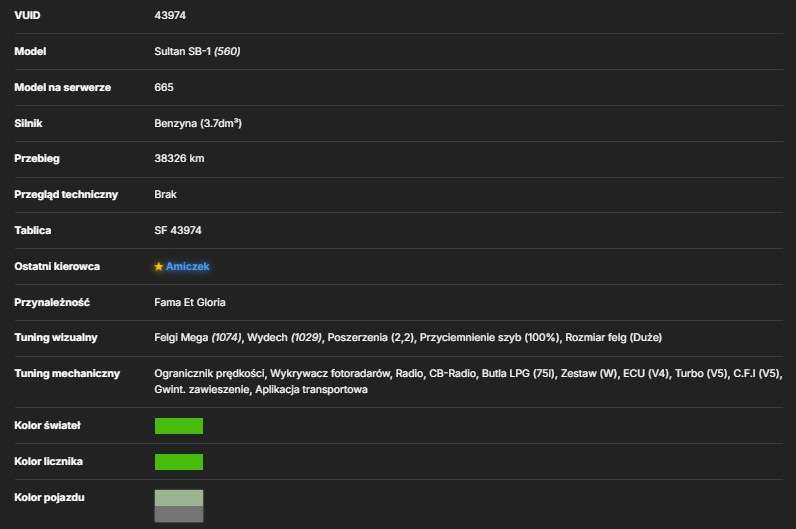This screenshot has height=529, width=796.
Task: Click the VUID row label
Action: [x=27, y=15]
